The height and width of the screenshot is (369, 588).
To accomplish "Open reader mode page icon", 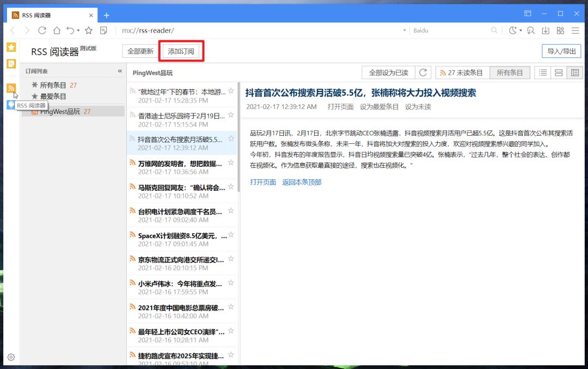I will 103,31.
